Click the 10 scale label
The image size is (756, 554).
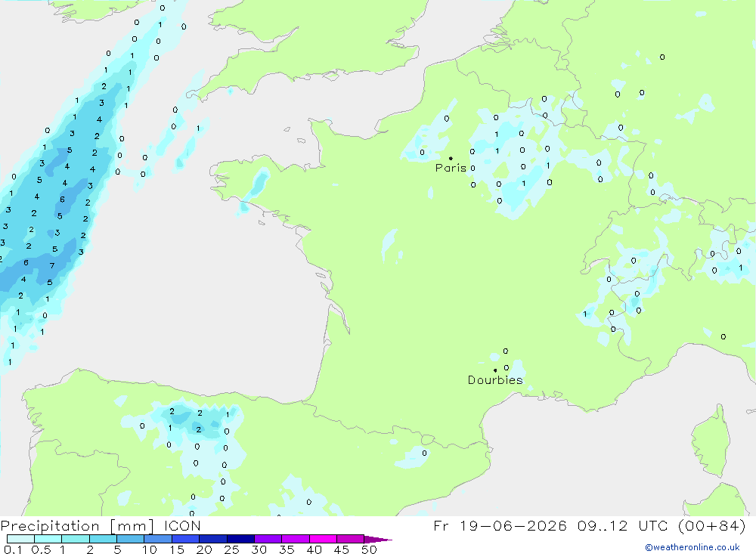[150, 549]
